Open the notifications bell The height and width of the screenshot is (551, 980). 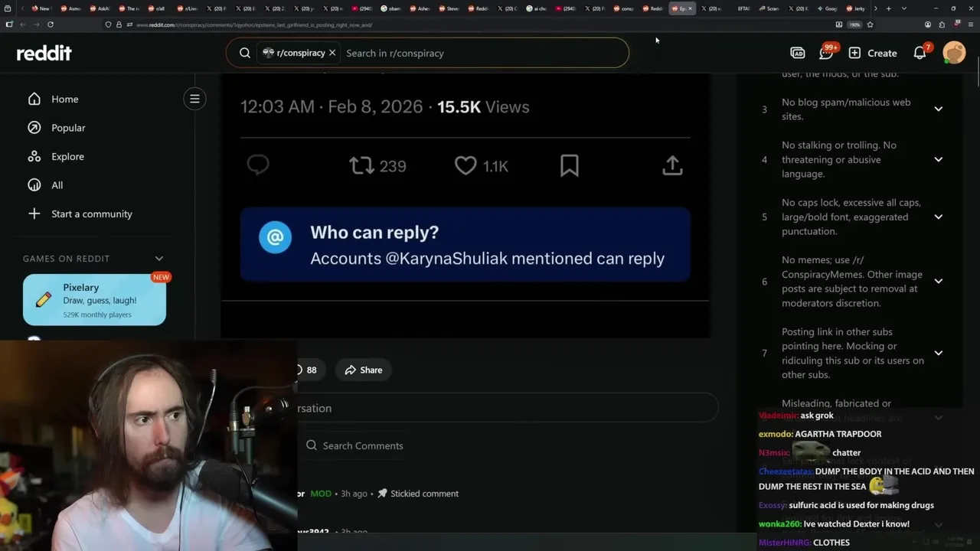point(921,52)
